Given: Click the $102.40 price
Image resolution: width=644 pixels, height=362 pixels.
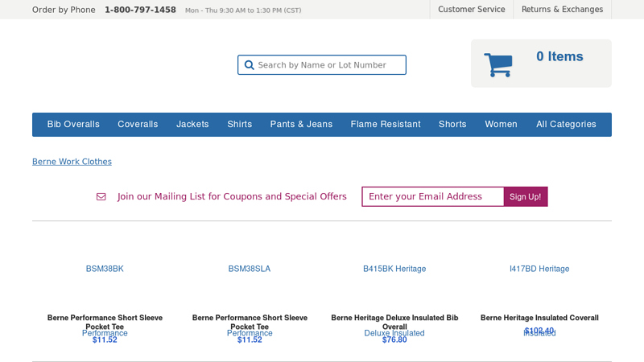Looking at the screenshot, I should [x=539, y=330].
